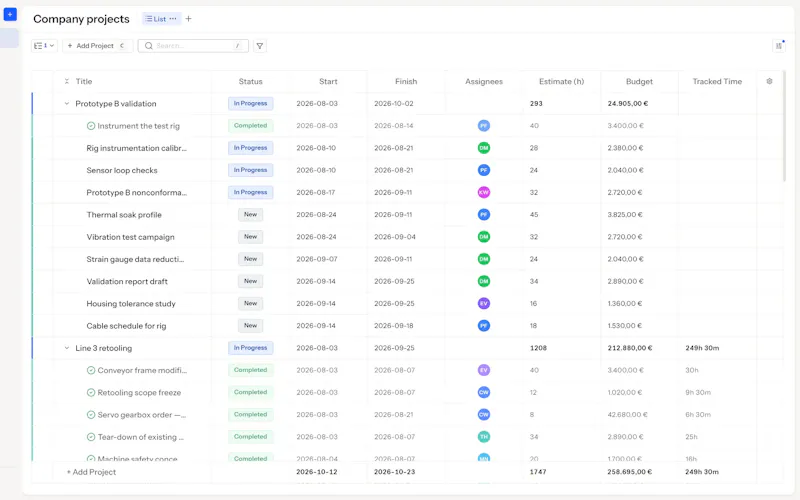
Task: Click the Tracked Time column header
Action: (717, 81)
